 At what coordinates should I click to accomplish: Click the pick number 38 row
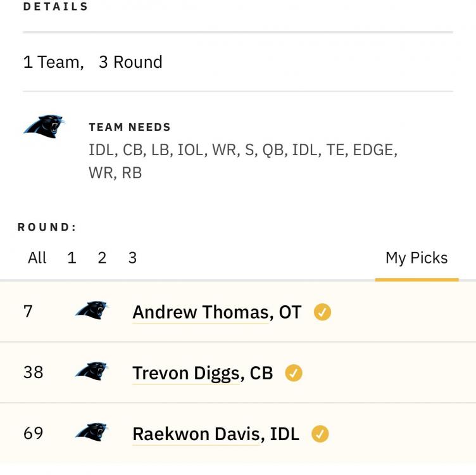click(238, 372)
